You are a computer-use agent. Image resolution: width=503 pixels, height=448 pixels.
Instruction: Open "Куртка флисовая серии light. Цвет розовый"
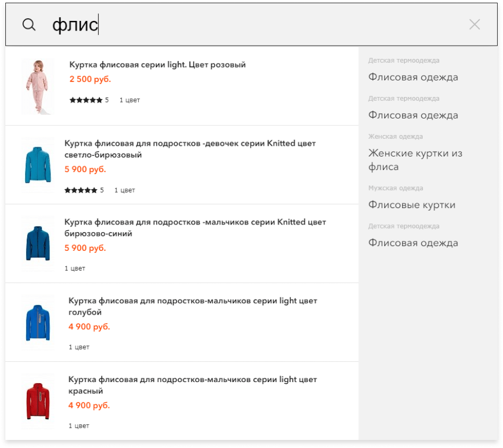coord(157,65)
